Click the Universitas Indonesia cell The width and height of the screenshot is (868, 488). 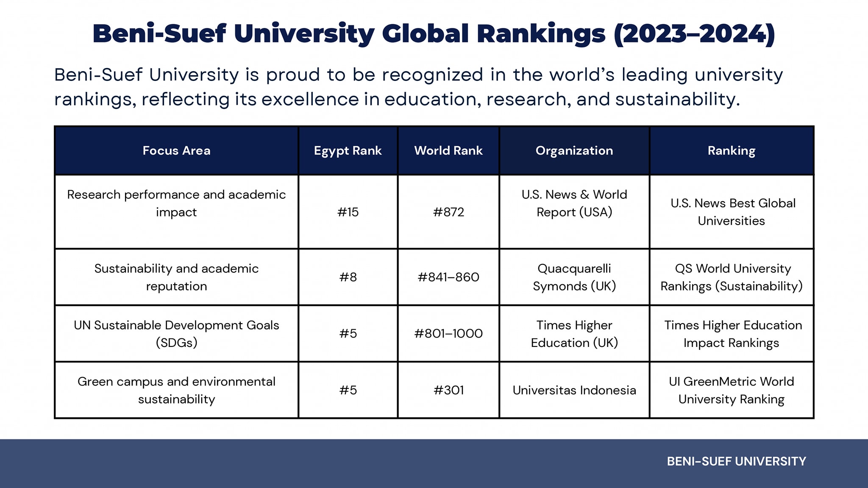(574, 390)
